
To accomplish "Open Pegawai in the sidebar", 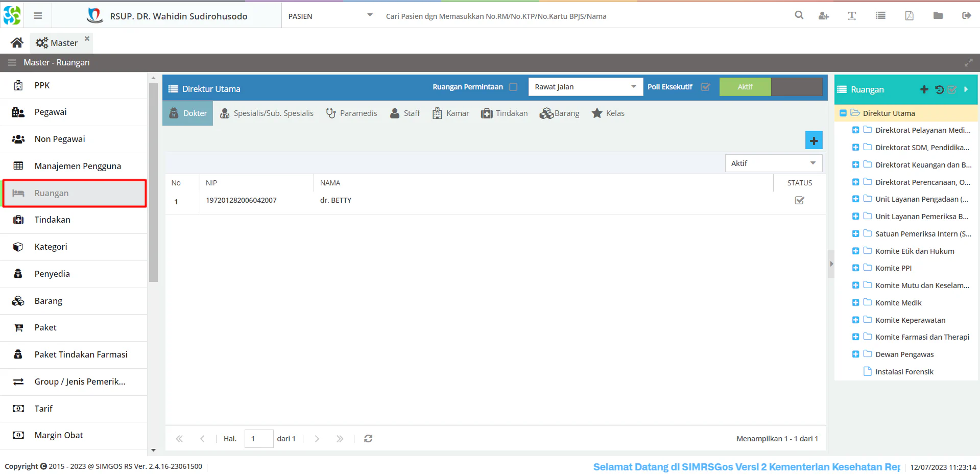I will tap(74, 112).
